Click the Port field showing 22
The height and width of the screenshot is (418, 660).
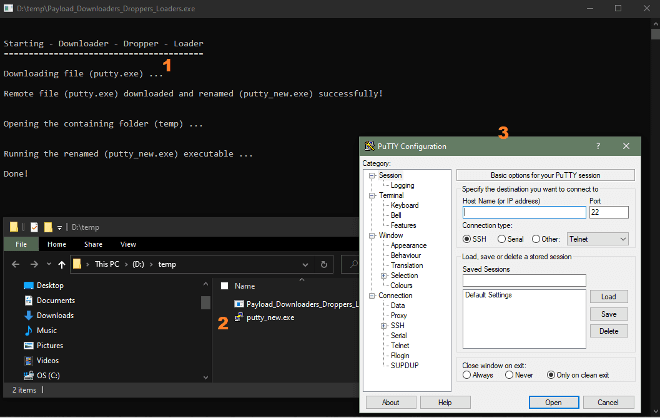pos(609,213)
